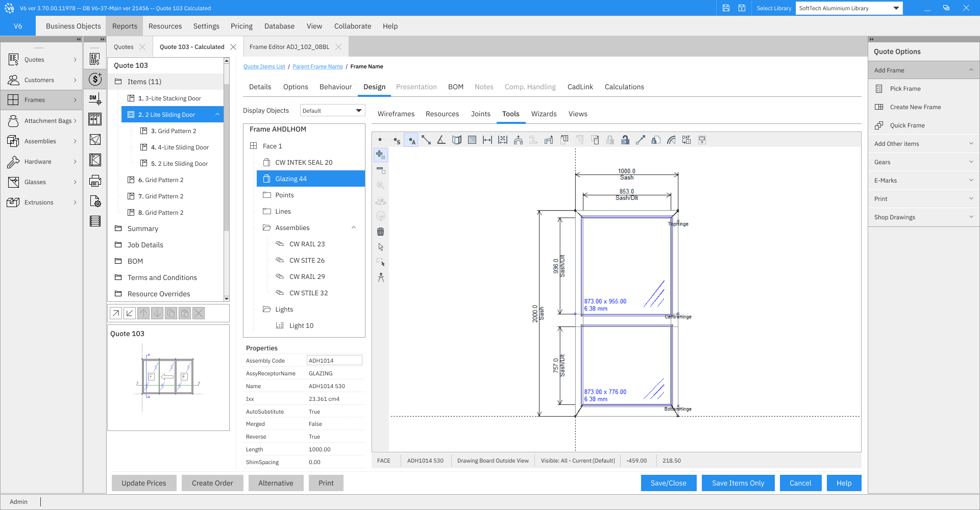This screenshot has height=510, width=980.
Task: Select Light 10 tree item
Action: 301,325
